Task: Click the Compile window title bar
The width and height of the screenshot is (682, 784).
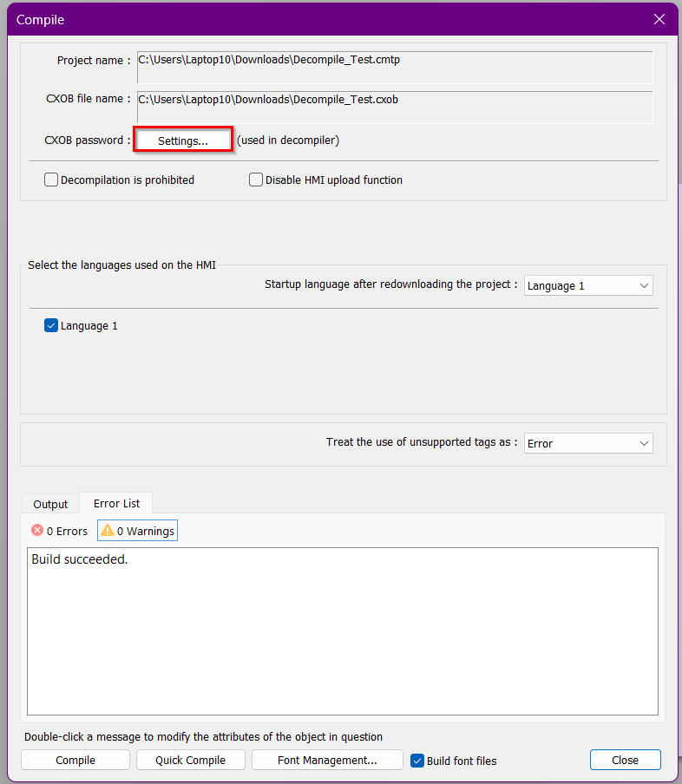Action: click(x=330, y=19)
